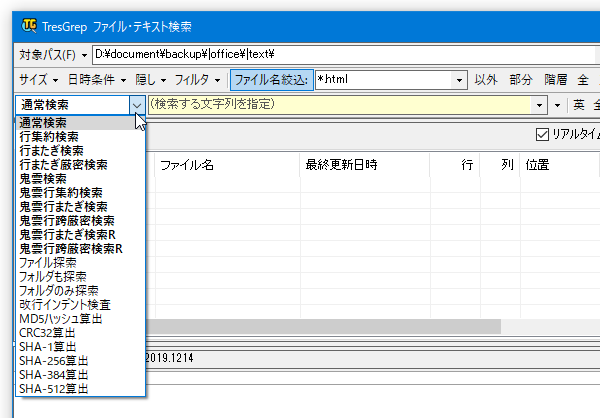Screen dimensions: 600x418
Task: Click the target path input field
Action: click(344, 55)
